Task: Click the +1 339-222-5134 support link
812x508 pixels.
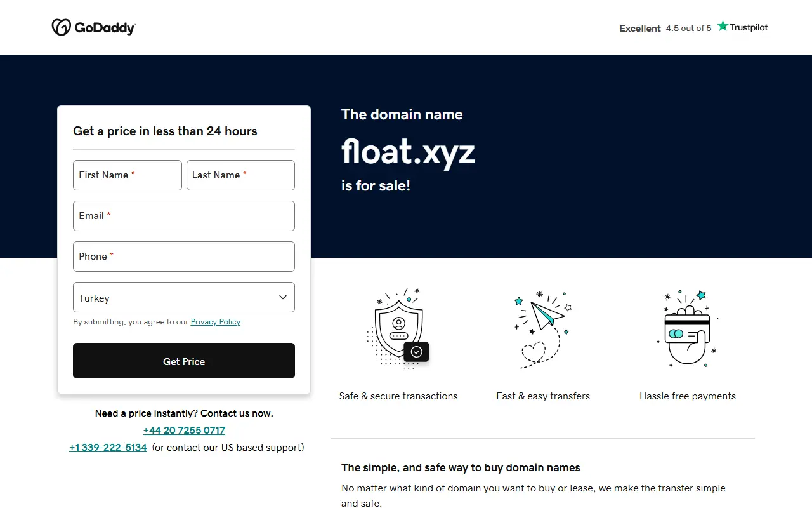Action: [108, 448]
